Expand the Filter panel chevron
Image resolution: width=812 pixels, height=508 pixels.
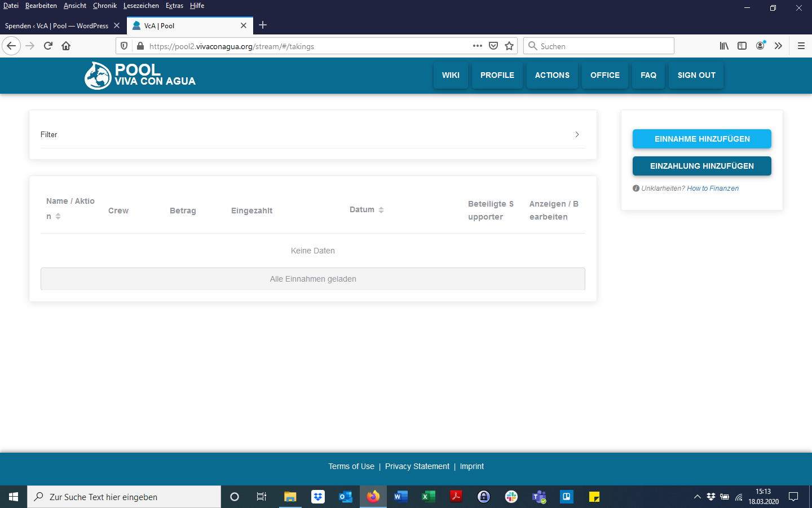577,134
